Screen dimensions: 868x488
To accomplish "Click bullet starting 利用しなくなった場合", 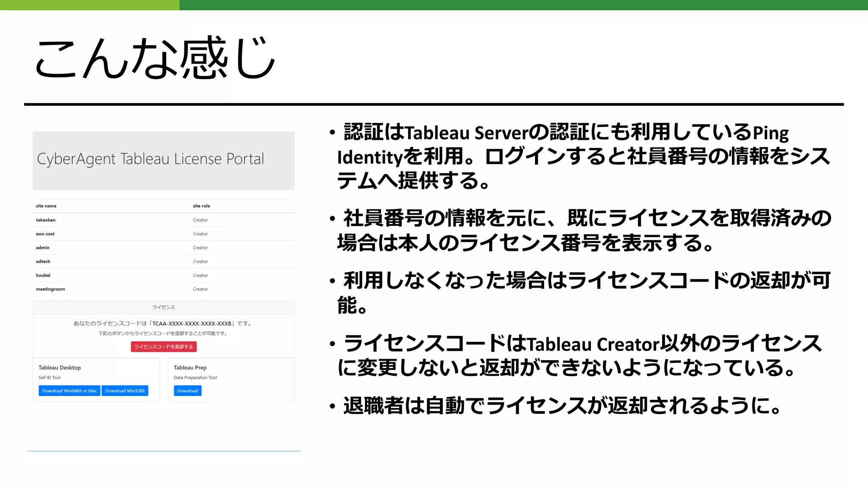I will tap(580, 293).
